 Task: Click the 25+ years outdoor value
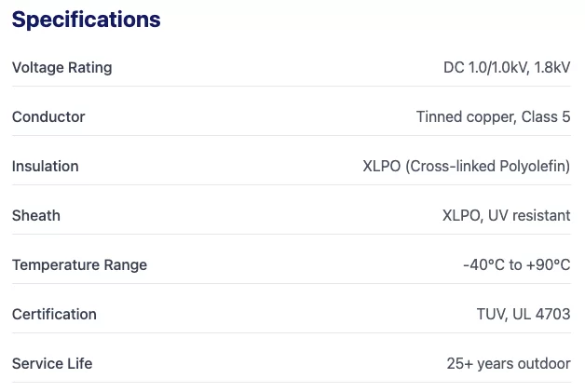pyautogui.click(x=509, y=364)
